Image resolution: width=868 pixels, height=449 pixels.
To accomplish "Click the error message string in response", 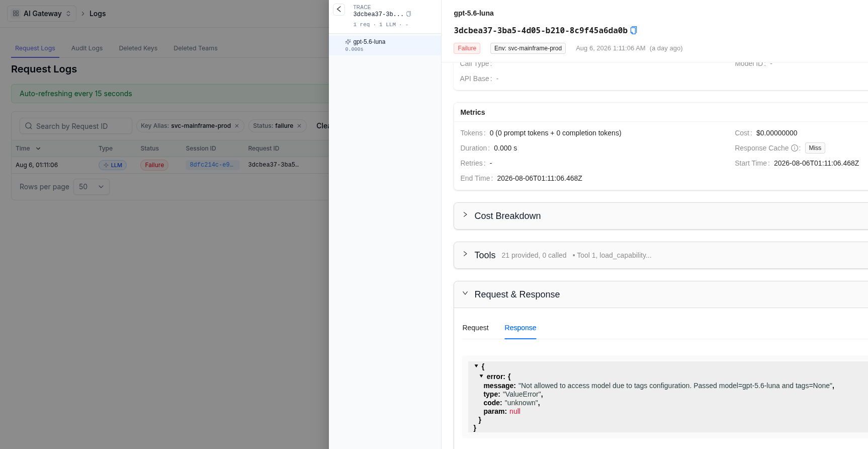I will pyautogui.click(x=675, y=386).
